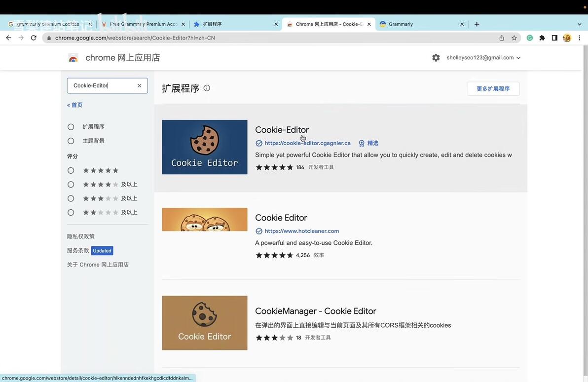The width and height of the screenshot is (588, 382).
Task: Select the five-star rating filter
Action: [71, 170]
